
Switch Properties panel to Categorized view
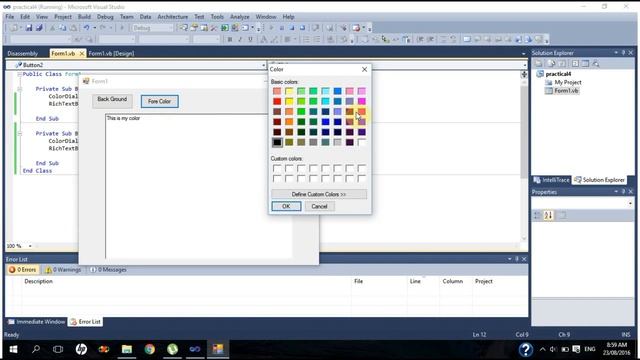[x=538, y=215]
